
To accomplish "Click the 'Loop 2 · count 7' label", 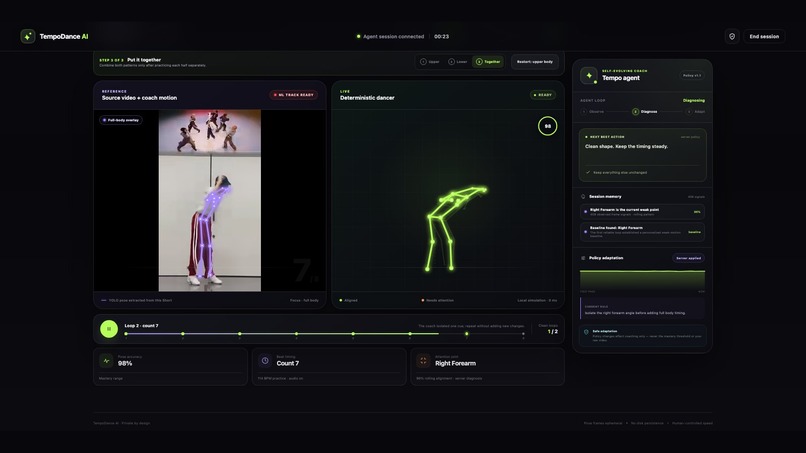I will click(x=141, y=325).
